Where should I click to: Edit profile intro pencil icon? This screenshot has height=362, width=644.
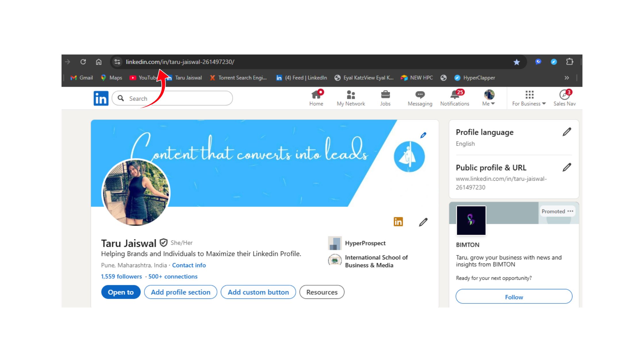423,222
